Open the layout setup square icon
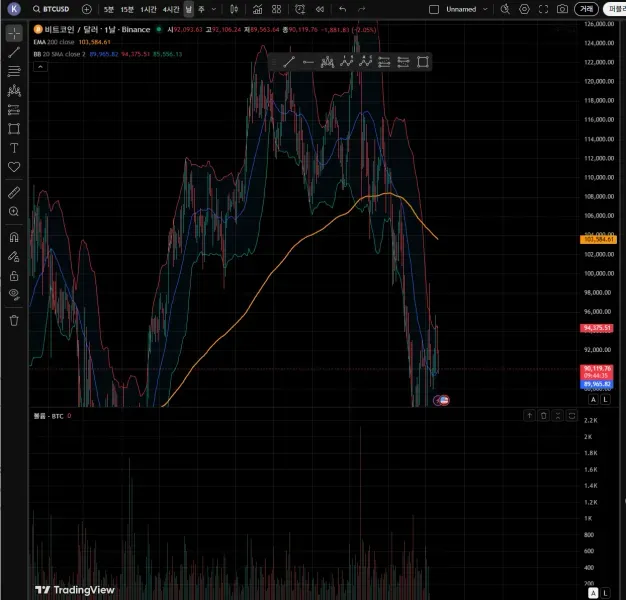626x600 pixels. 434,9
